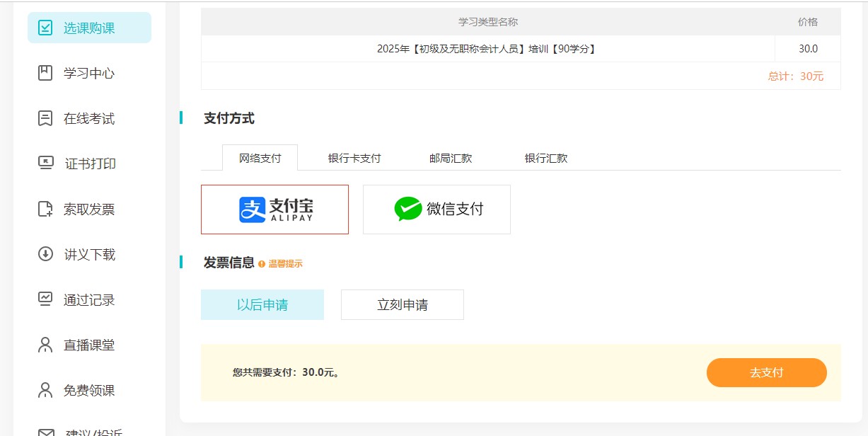Open the 银行汇款 tab
Viewport: 868px width, 436px height.
(546, 158)
